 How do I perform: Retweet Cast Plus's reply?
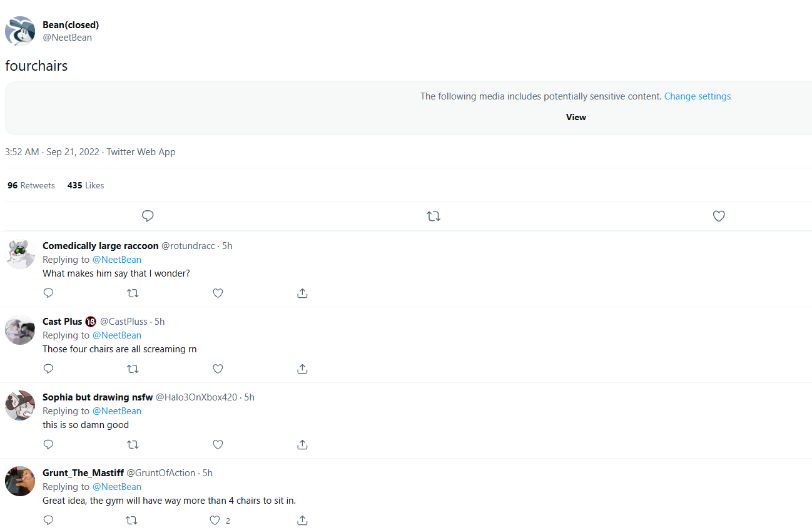(x=133, y=369)
